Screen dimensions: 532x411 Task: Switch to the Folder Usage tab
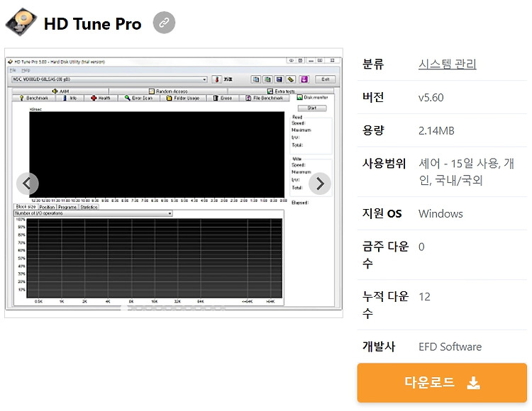(x=182, y=98)
